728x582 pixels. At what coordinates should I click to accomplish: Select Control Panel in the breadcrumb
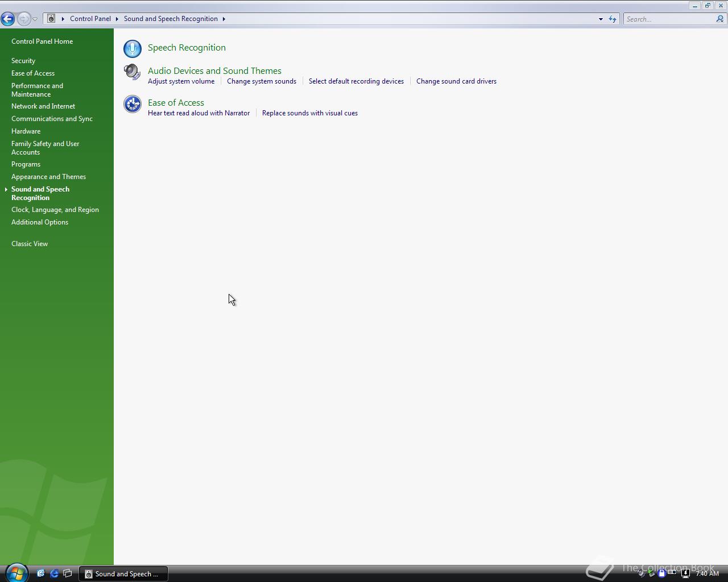pos(90,19)
